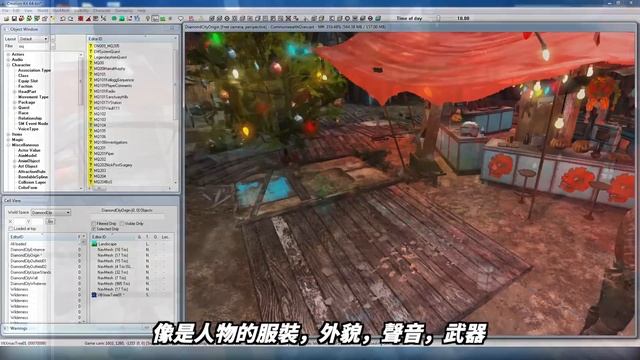Expand the Art Object subnode
Image resolution: width=640 pixels, height=360 pixels.
tap(15, 166)
